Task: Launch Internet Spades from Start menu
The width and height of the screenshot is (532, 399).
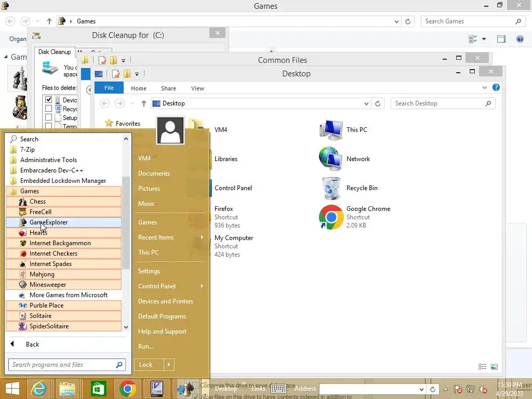Action: (63, 264)
